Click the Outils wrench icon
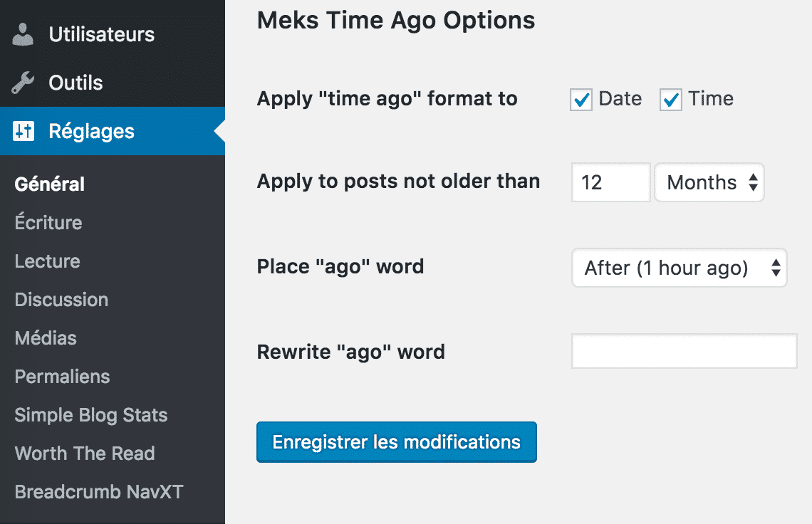The image size is (812, 524). tap(21, 82)
